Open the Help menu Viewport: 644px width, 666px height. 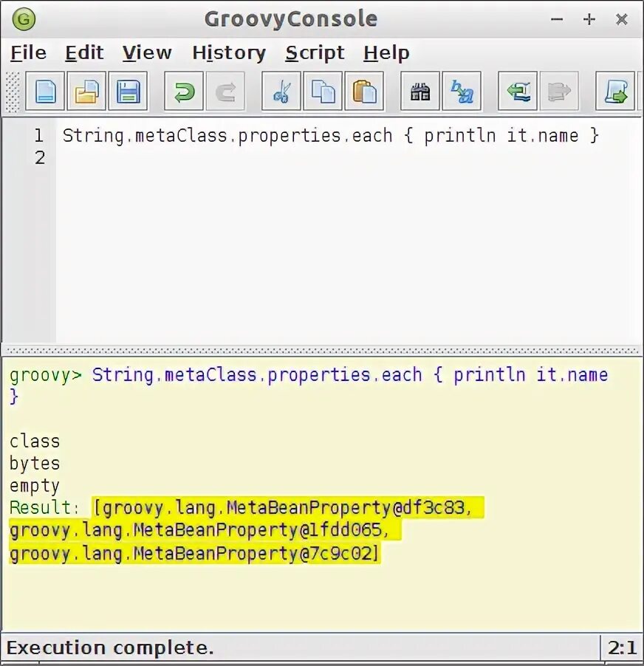pyautogui.click(x=386, y=53)
